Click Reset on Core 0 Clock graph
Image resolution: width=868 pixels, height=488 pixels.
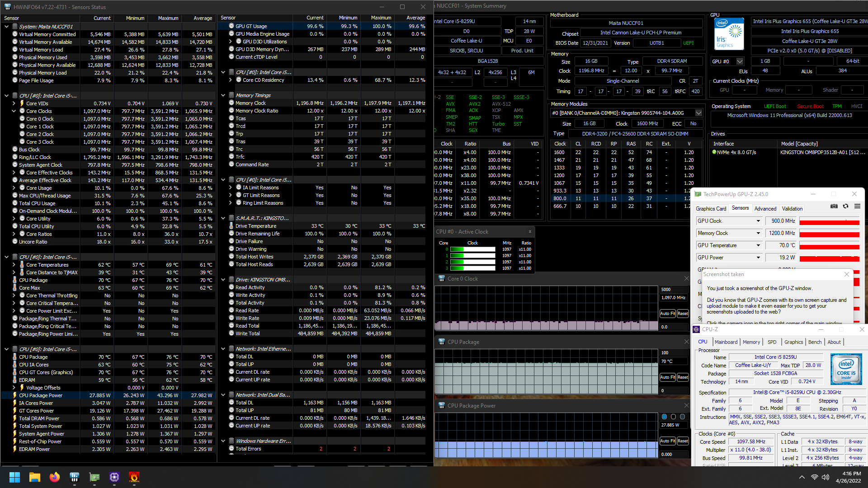(x=683, y=314)
